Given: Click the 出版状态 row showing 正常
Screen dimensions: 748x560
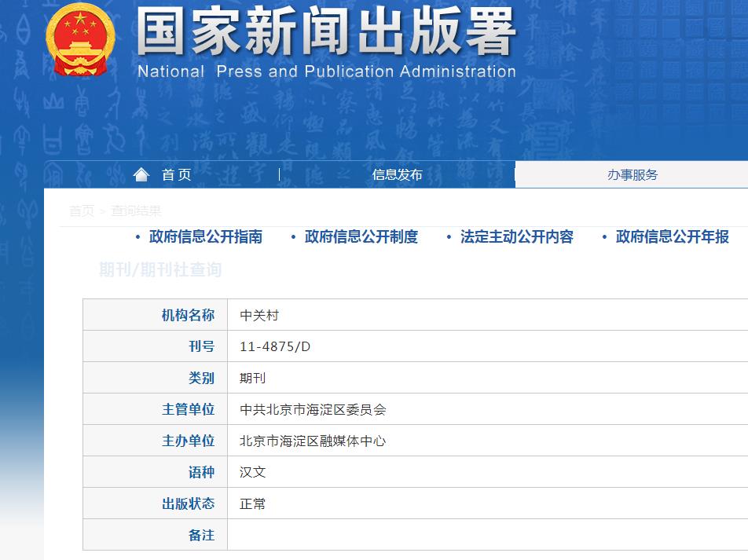Looking at the screenshot, I should click(253, 503).
